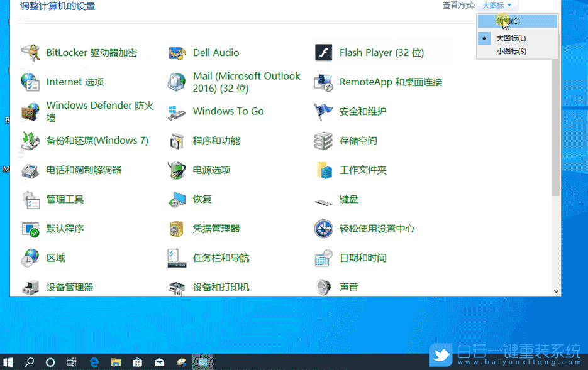Screen dimensions: 588x370
Task: Open Mail (Microsoft Outlook 2016) (32 位)
Action: tap(247, 82)
